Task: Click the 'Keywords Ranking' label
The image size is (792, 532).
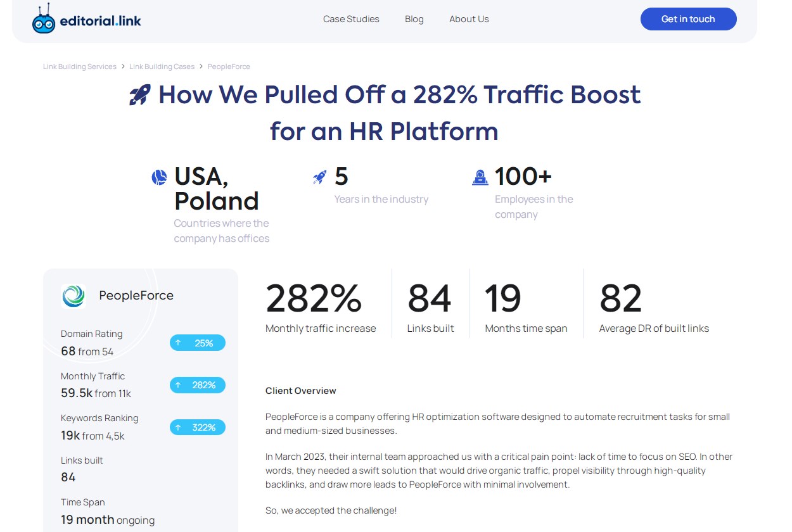Action: 99,418
